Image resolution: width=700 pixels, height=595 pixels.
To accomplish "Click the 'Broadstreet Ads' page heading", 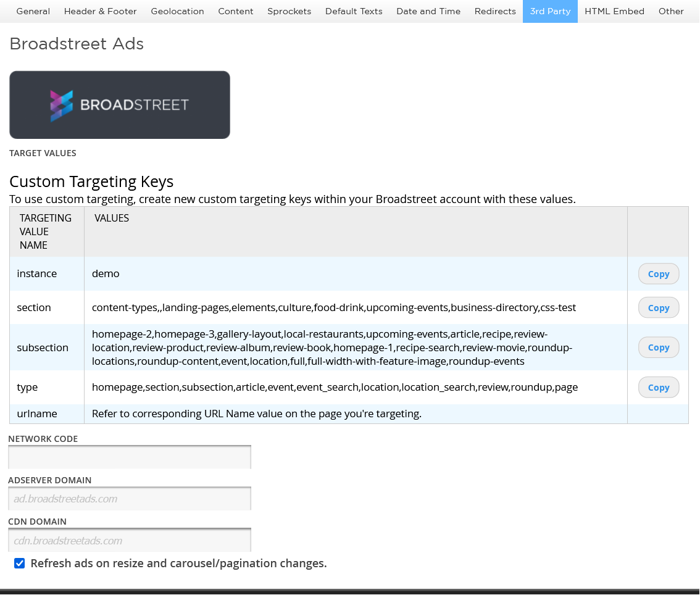I will coord(77,44).
